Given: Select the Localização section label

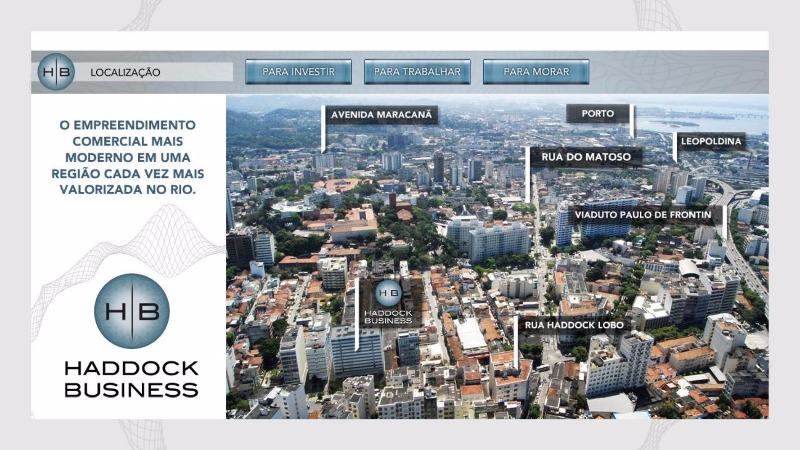Looking at the screenshot, I should (125, 73).
